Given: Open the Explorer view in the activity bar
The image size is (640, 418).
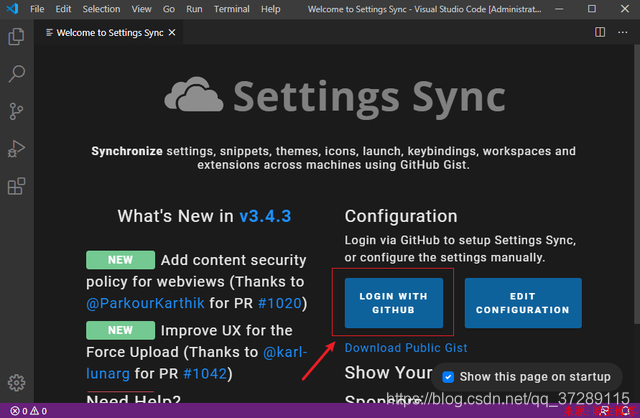Looking at the screenshot, I should click(x=16, y=37).
